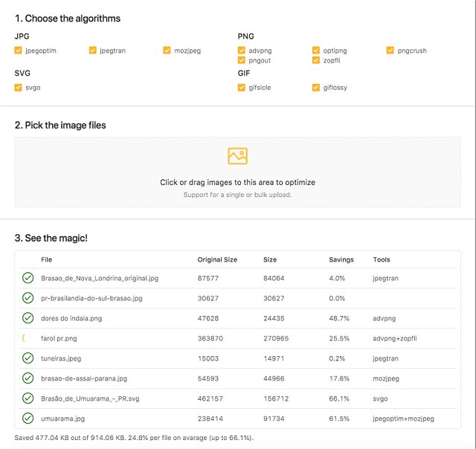Screen dimensions: 476x449
Task: Click green checkmark for Brasao_de_Nova_Londrina_original.jpg
Action: 28,278
